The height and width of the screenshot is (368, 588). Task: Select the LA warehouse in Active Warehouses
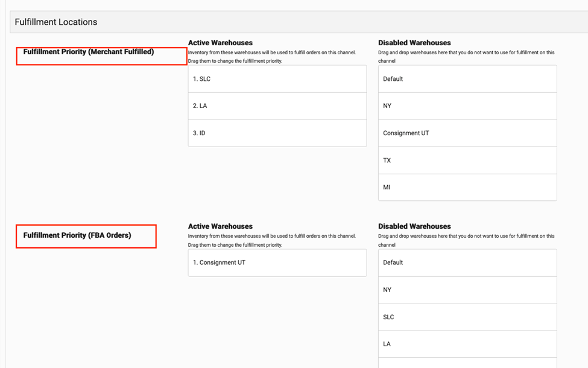point(277,106)
